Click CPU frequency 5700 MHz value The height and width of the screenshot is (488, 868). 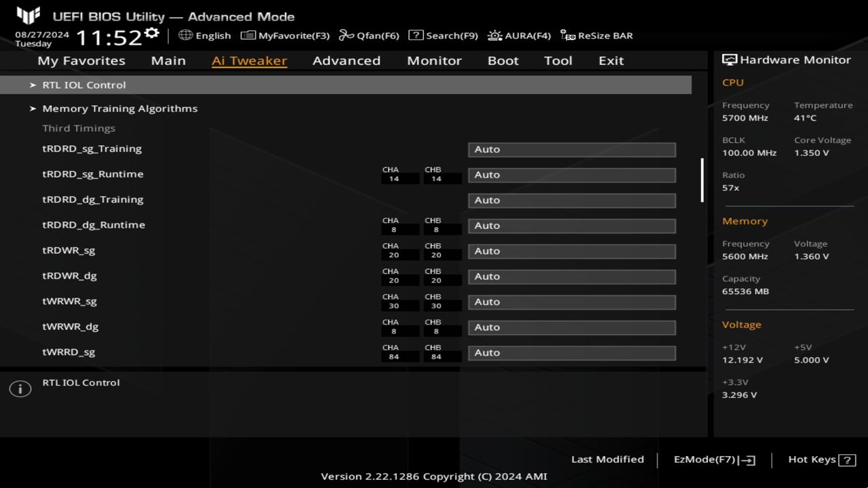click(x=745, y=118)
